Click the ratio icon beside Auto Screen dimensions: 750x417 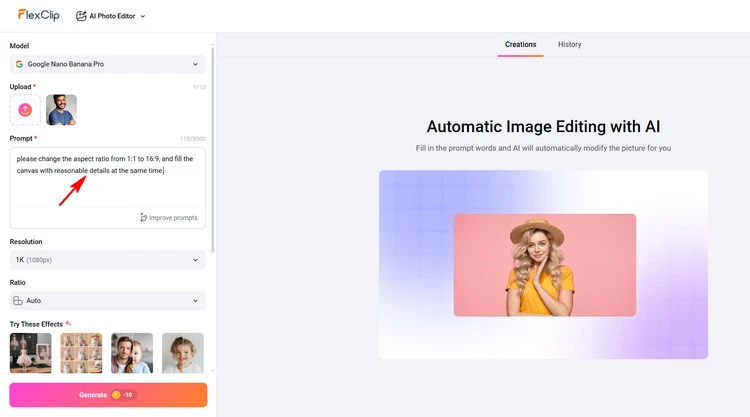(18, 301)
